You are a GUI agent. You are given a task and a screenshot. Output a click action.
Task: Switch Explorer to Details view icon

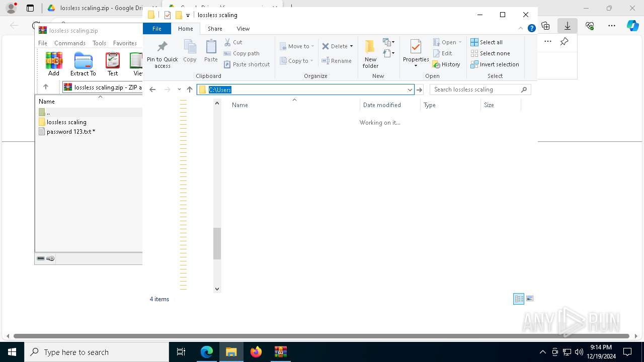tap(519, 299)
